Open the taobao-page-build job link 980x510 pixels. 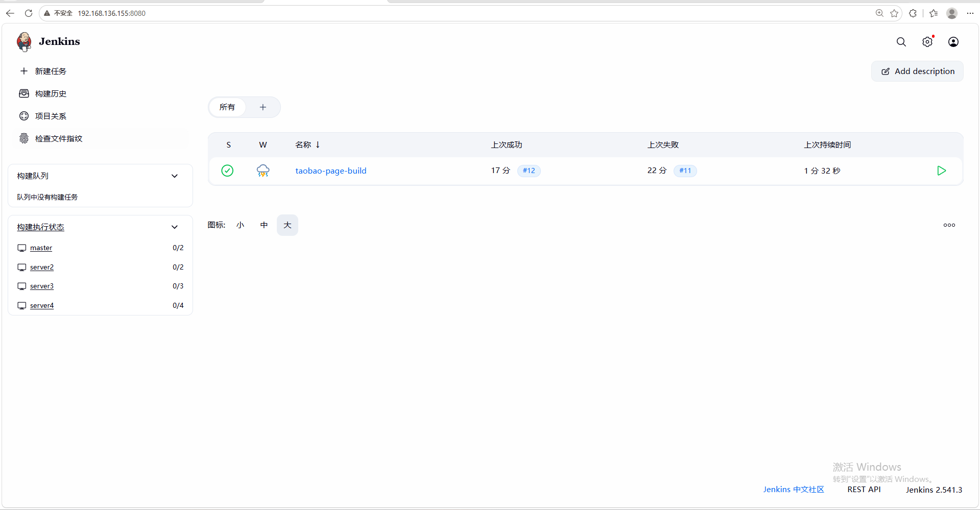point(331,171)
